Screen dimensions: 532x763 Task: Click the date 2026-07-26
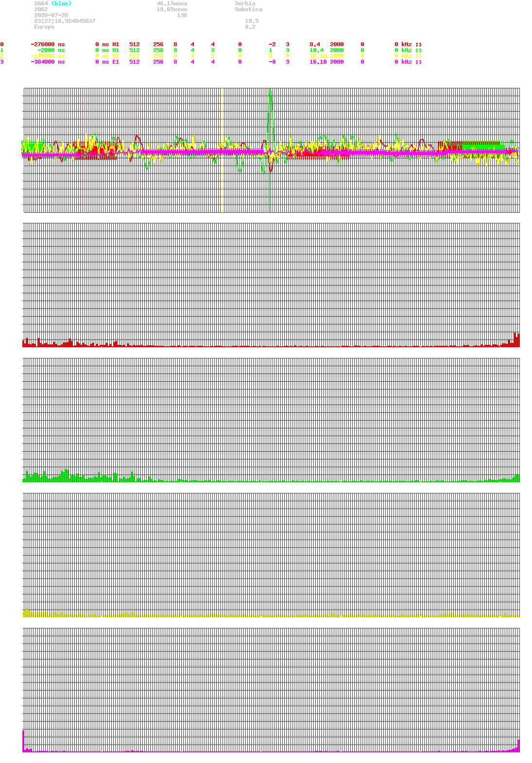[x=51, y=15]
